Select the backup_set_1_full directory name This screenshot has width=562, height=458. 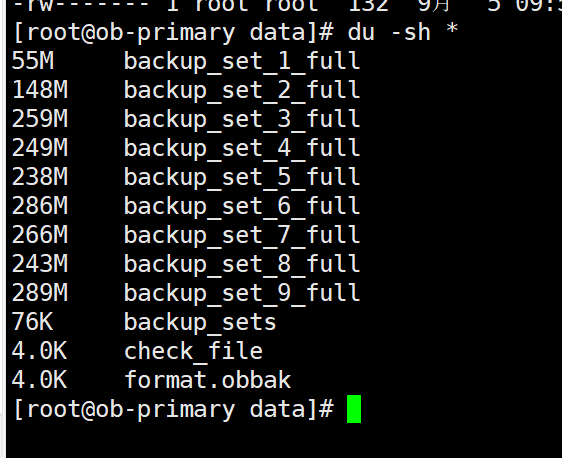point(242,61)
